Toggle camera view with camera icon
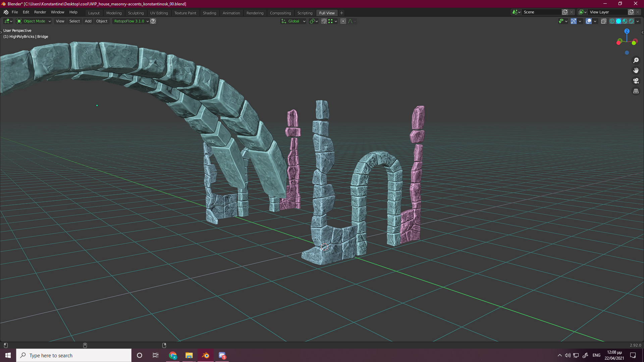644x362 pixels. click(x=636, y=81)
